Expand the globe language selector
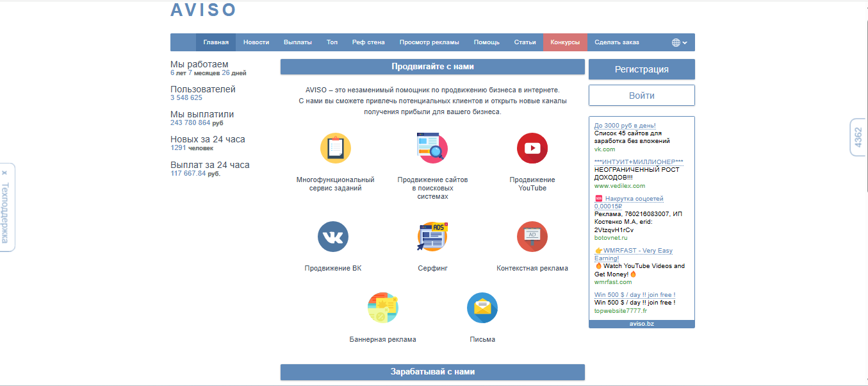The height and width of the screenshot is (386, 868). [680, 42]
